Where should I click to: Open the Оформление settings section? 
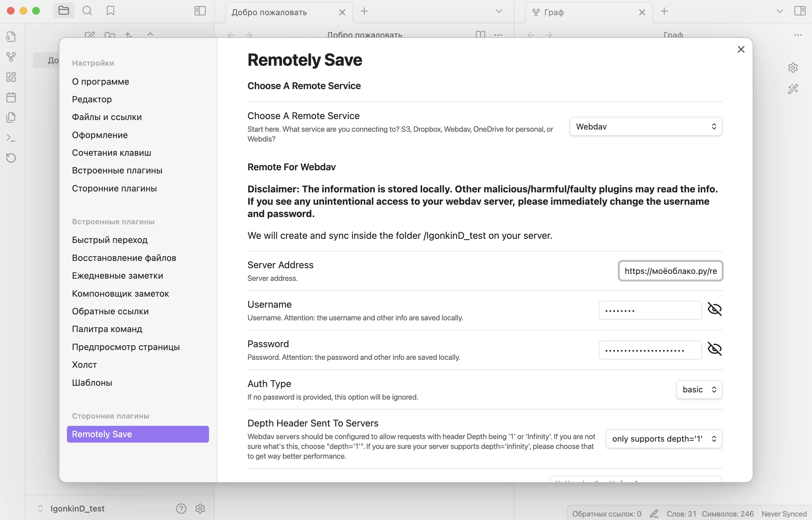click(100, 135)
